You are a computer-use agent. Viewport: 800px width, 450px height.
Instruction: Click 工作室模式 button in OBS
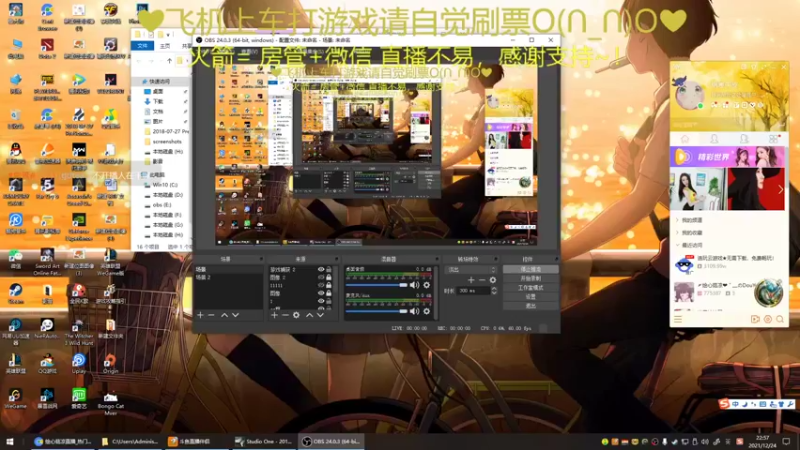[531, 288]
